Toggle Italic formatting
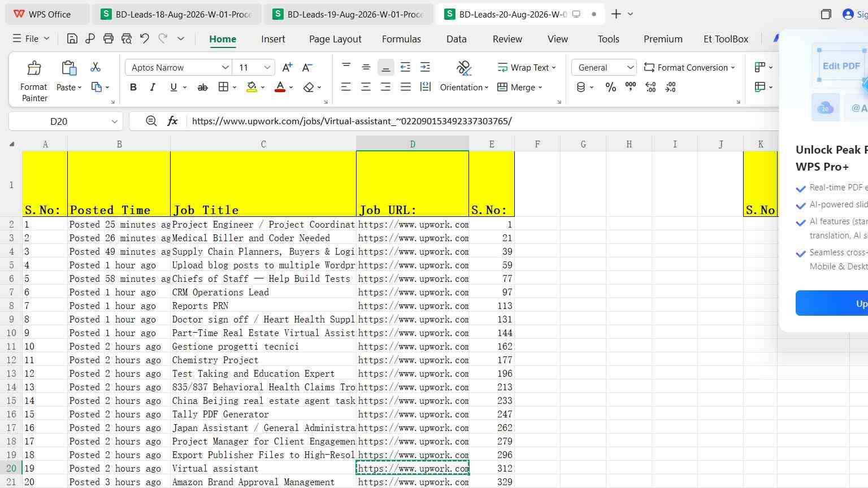The height and width of the screenshot is (488, 868). 153,87
